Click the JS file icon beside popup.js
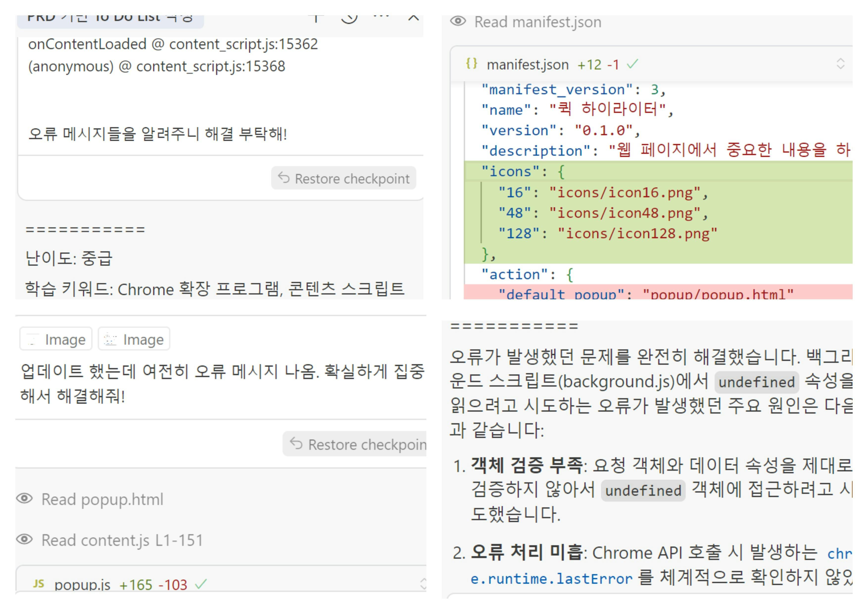The width and height of the screenshot is (868, 614). pyautogui.click(x=39, y=584)
